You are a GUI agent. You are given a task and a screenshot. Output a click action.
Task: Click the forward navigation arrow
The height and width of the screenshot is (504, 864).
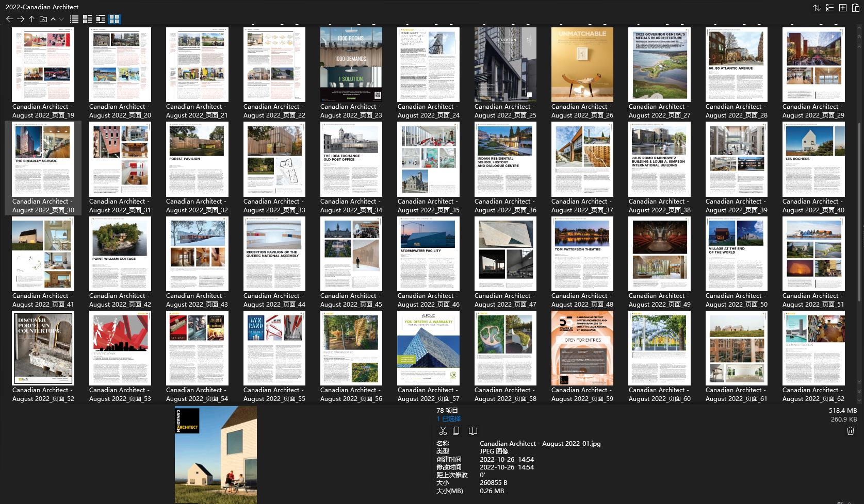tap(21, 19)
